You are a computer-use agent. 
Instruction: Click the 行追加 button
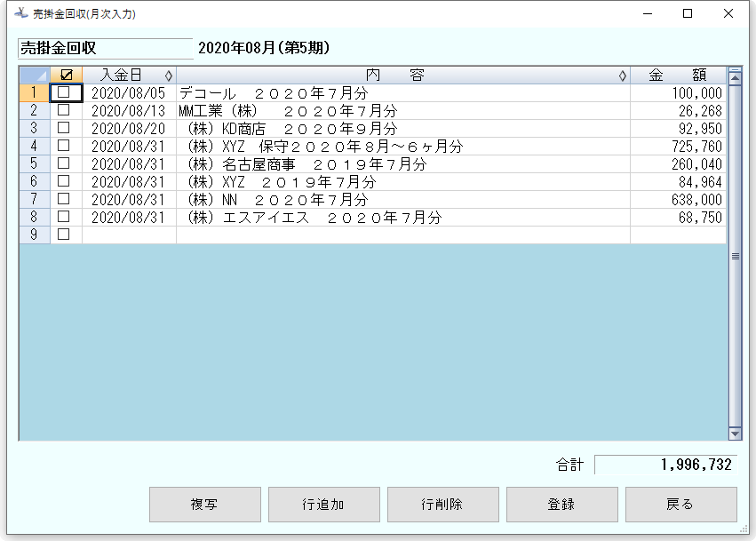324,505
